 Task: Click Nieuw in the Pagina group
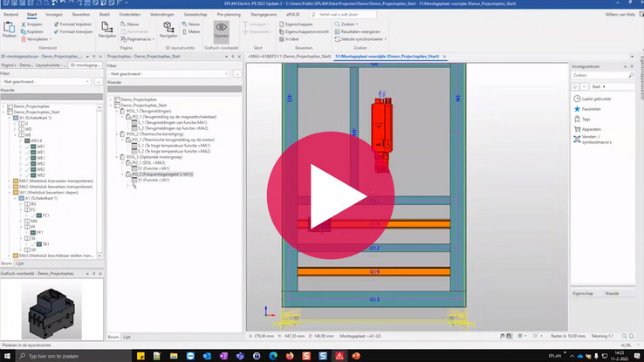[130, 24]
